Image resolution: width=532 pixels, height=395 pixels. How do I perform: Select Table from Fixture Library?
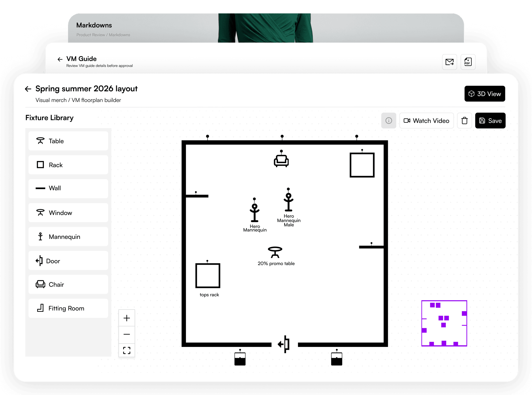tap(68, 141)
